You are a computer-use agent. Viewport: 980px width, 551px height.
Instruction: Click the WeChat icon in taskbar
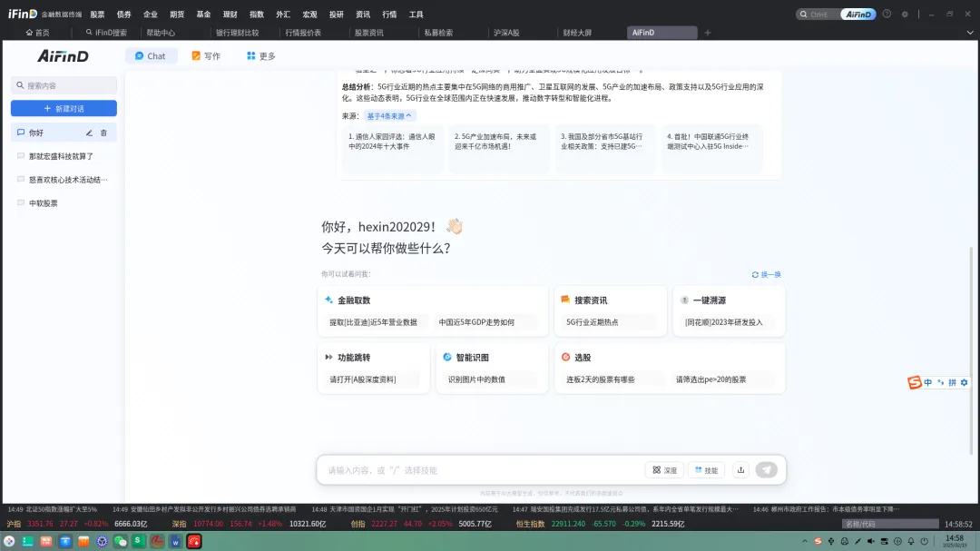point(120,541)
